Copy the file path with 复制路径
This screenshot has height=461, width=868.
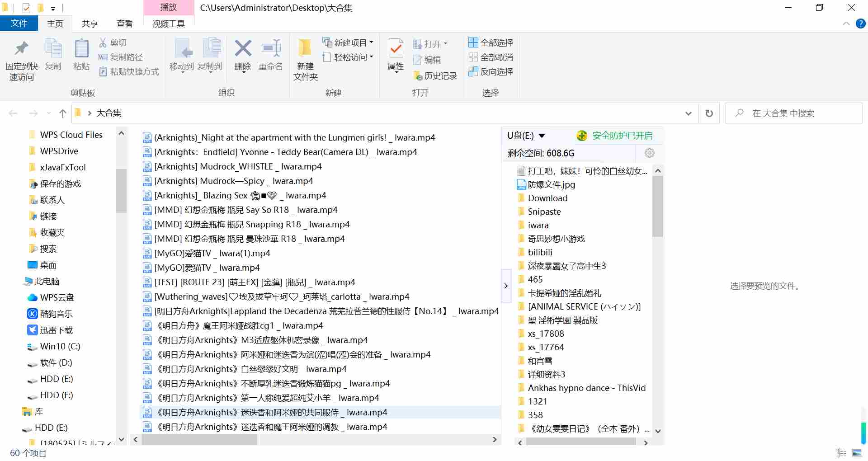point(121,57)
